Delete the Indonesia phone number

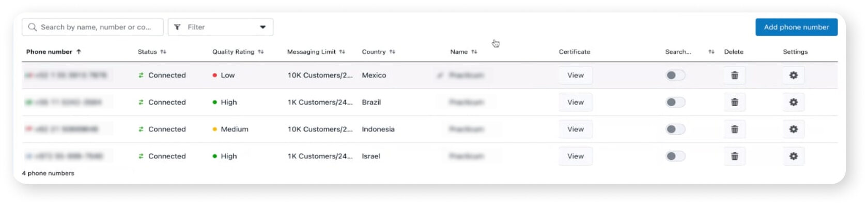(x=734, y=129)
